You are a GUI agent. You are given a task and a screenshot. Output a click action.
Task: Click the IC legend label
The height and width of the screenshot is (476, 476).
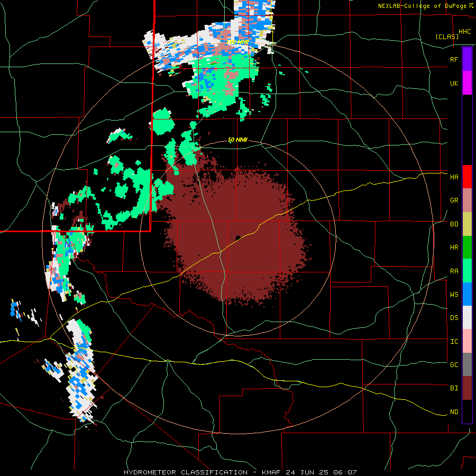pyautogui.click(x=454, y=342)
